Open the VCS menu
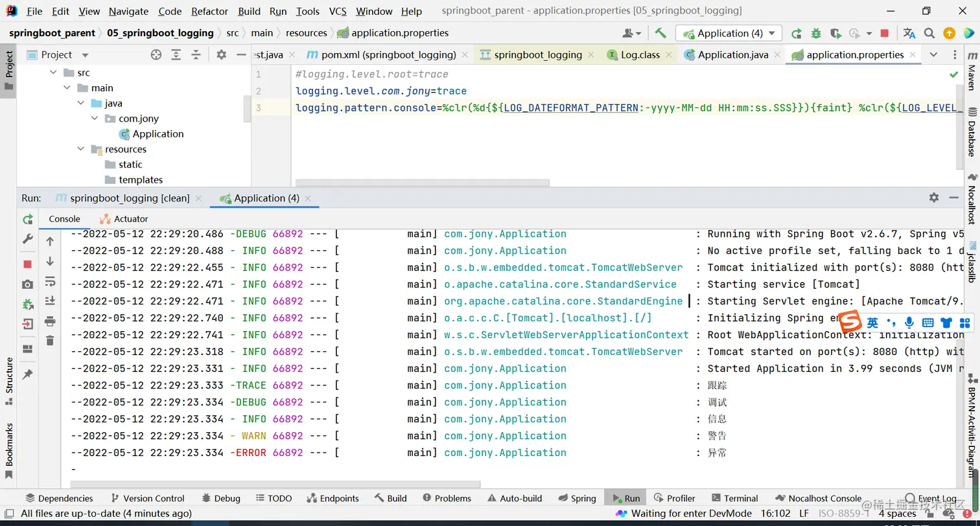 coord(338,11)
